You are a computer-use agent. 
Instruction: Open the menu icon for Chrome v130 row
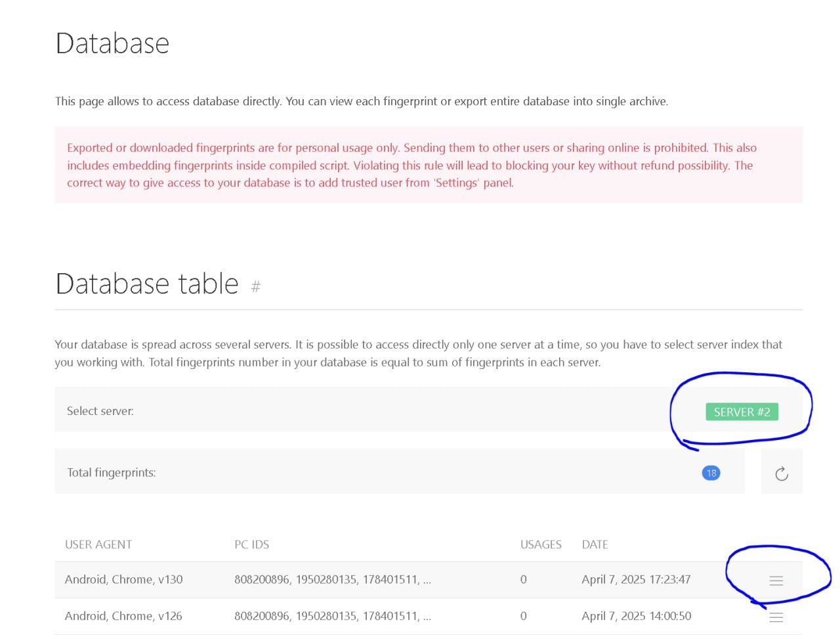coord(776,580)
